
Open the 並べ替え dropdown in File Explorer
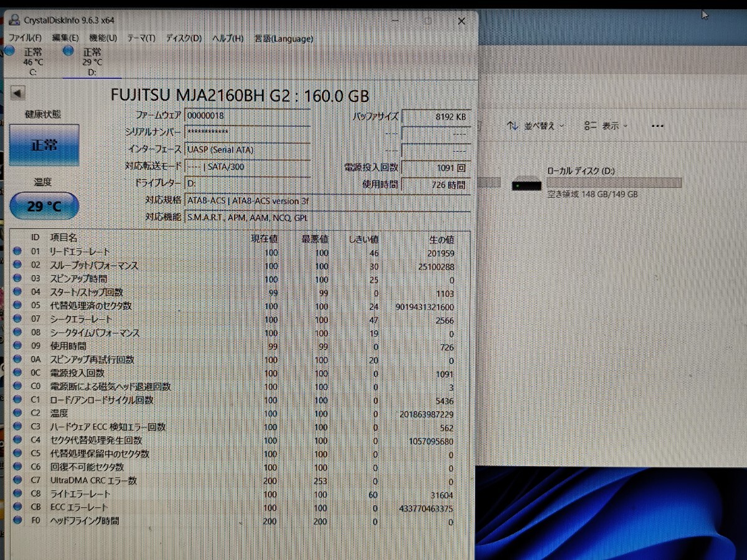(x=536, y=126)
